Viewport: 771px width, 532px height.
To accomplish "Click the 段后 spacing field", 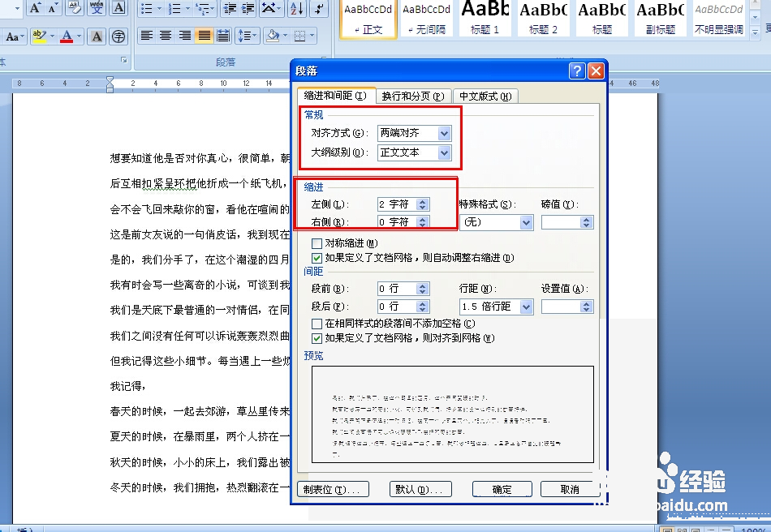I will pos(403,307).
